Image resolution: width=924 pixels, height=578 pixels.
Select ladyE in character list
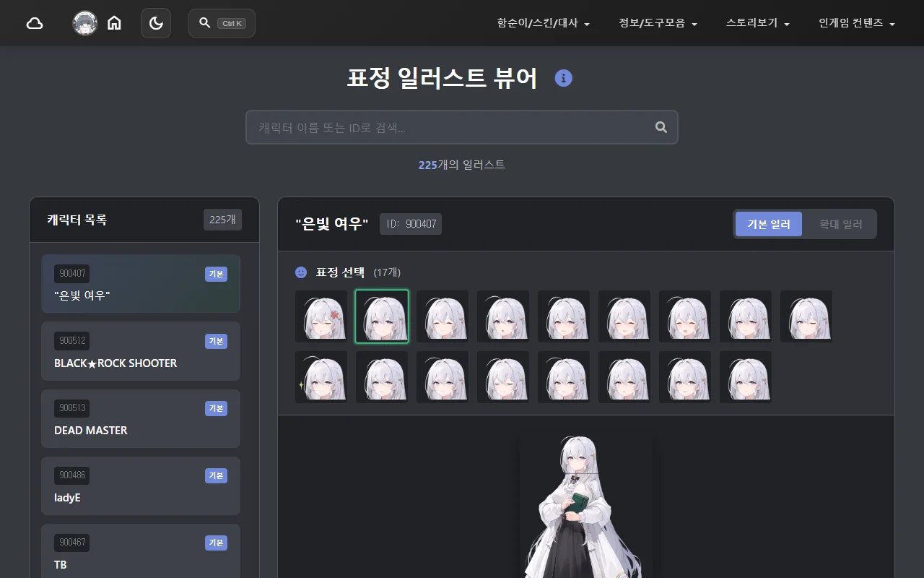[x=141, y=486]
